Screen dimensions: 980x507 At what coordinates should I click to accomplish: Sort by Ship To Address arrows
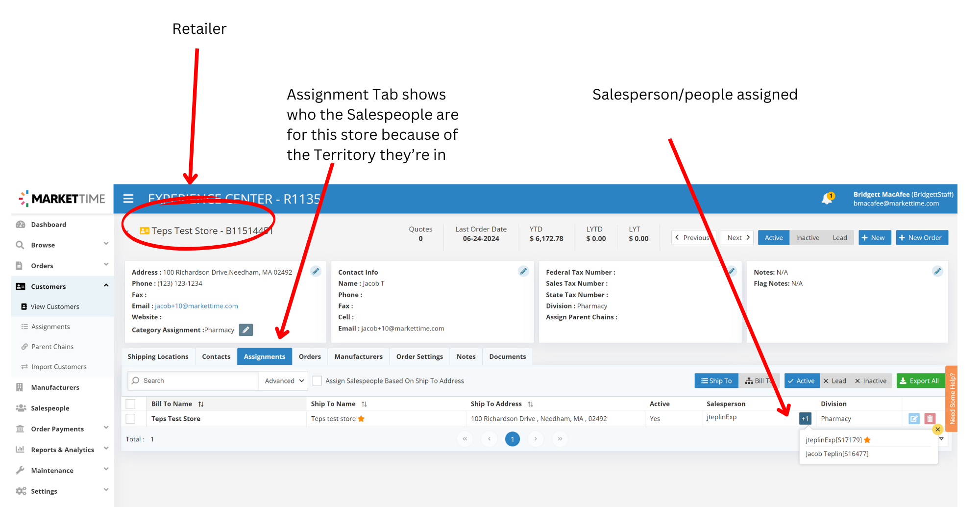[530, 404]
